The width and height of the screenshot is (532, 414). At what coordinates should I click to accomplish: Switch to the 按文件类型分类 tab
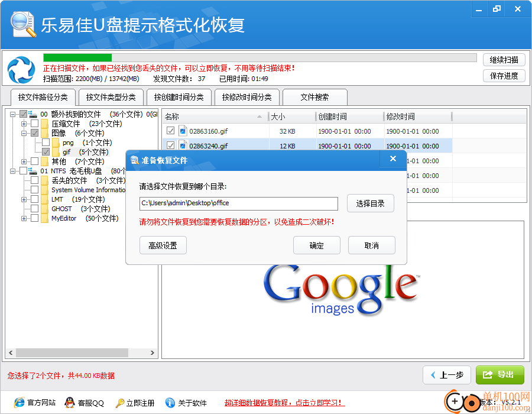click(111, 98)
